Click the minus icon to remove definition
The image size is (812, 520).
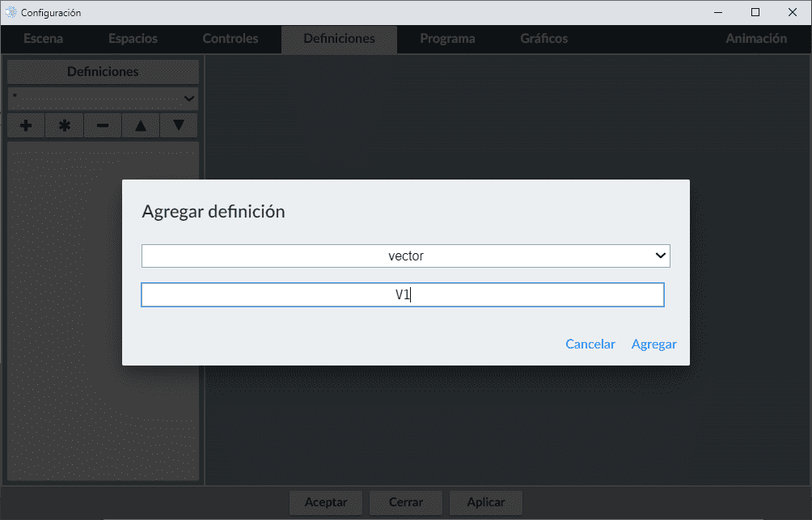(103, 125)
